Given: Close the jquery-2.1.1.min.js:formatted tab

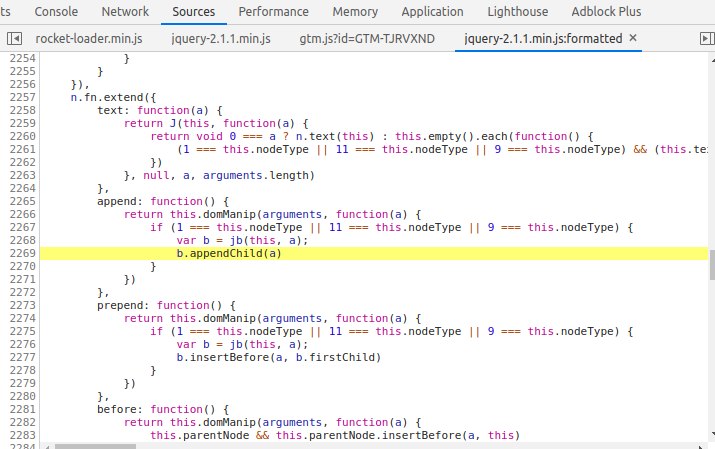Looking at the screenshot, I should (x=633, y=38).
